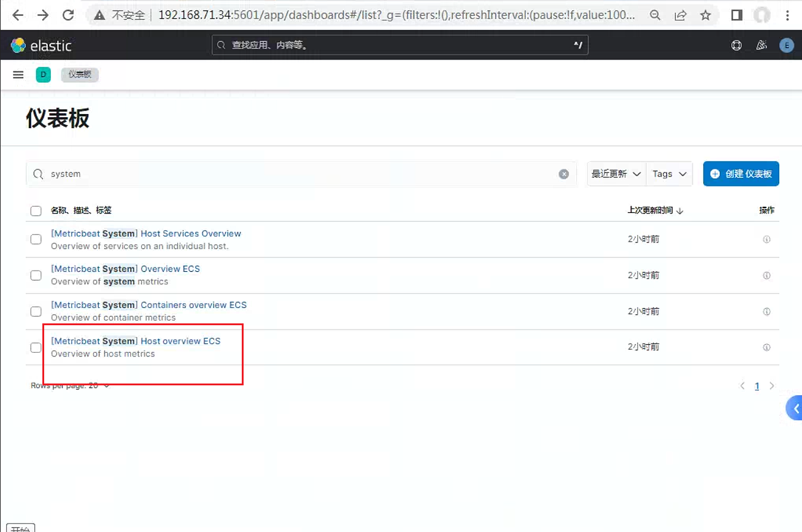Open the 最近更新 sort dropdown

pyautogui.click(x=617, y=174)
